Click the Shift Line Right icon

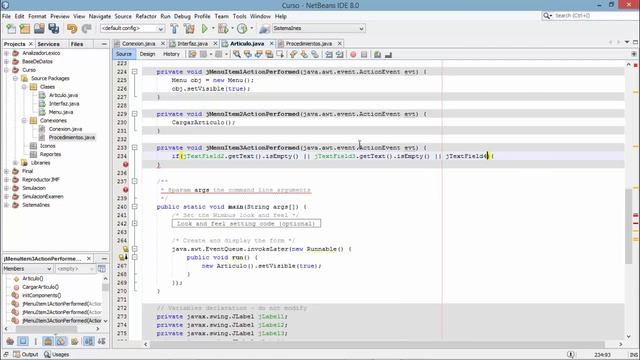coord(339,54)
